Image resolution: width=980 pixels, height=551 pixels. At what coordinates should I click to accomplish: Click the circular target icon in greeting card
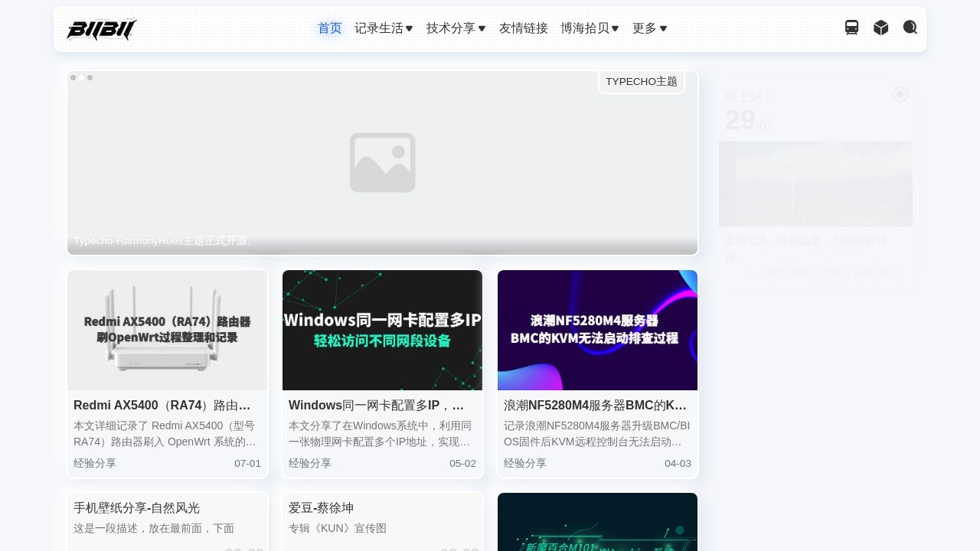tap(900, 94)
